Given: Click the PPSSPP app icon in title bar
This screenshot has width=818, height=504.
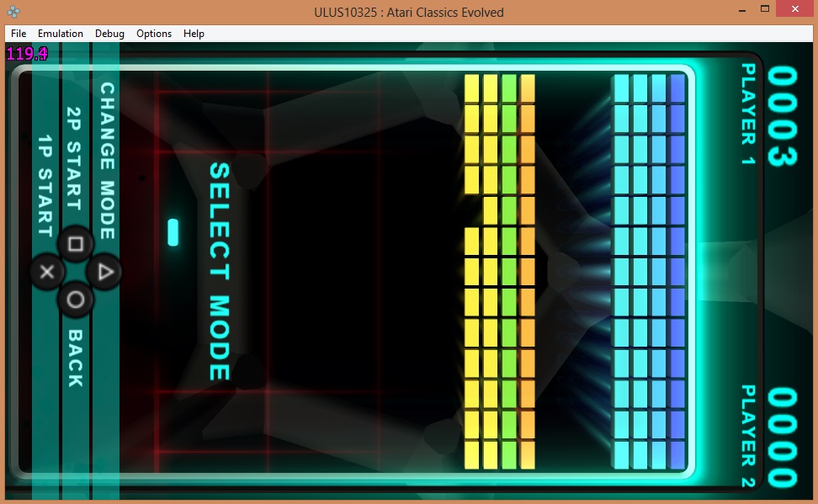Looking at the screenshot, I should [14, 12].
